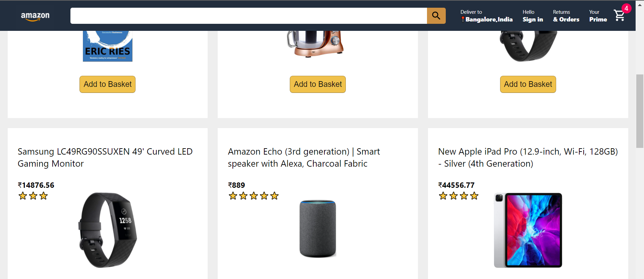Add the fitness tracker to the basket
Image resolution: width=644 pixels, height=279 pixels.
[528, 84]
